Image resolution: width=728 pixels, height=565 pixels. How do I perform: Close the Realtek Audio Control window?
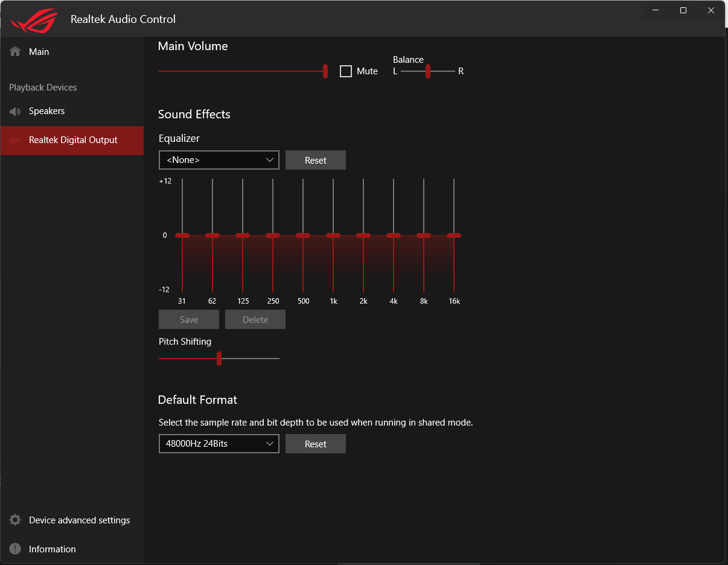click(711, 10)
